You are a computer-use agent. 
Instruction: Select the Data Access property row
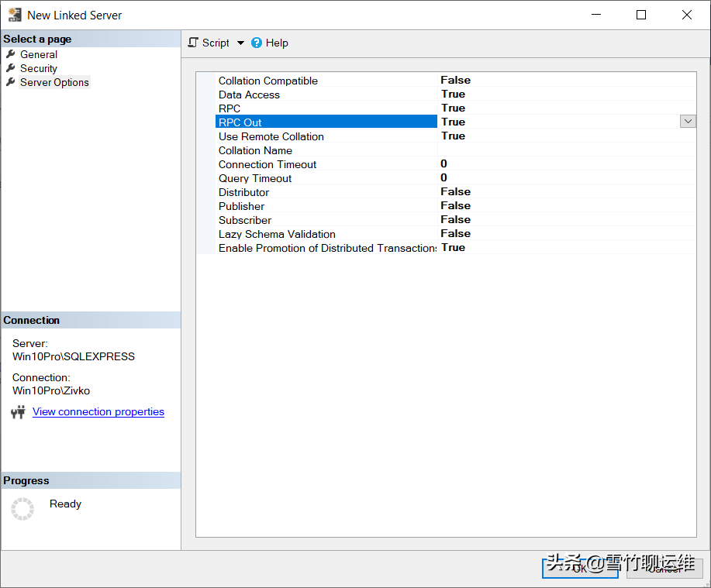(249, 95)
